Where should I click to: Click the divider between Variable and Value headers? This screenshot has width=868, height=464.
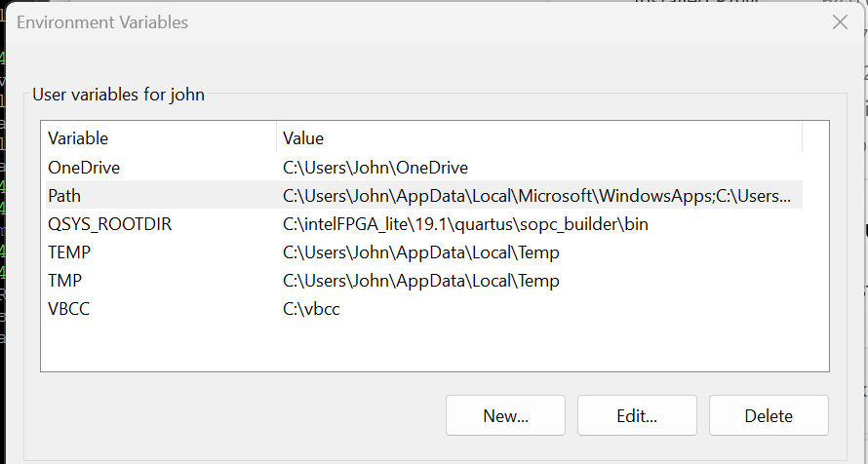coord(276,138)
